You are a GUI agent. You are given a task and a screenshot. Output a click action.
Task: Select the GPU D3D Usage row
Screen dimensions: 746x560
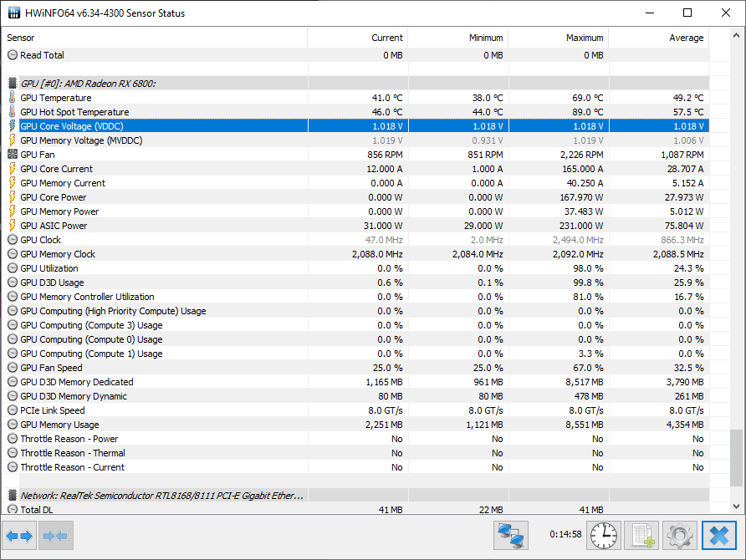point(355,283)
